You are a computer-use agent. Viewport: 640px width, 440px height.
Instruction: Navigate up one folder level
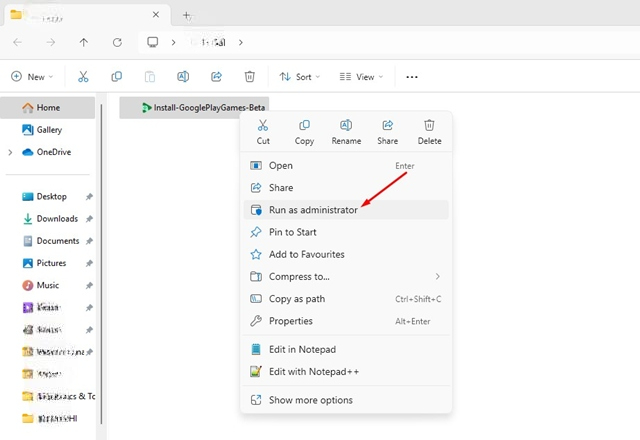click(x=84, y=42)
